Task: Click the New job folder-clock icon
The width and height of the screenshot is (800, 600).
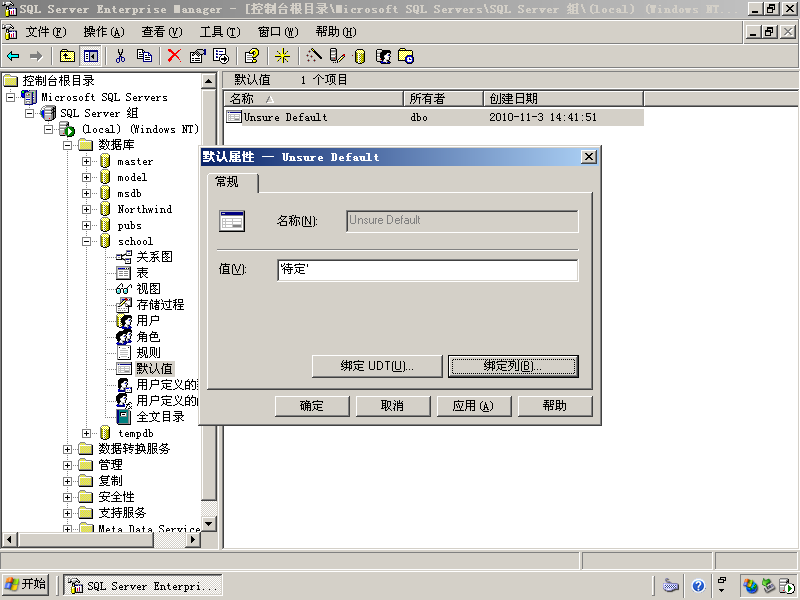Action: click(406, 56)
